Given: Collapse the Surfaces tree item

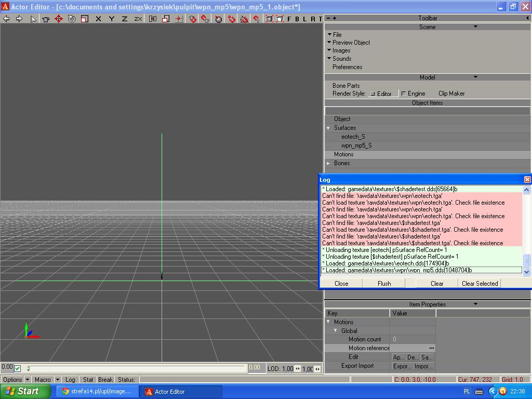Looking at the screenshot, I should (328, 128).
